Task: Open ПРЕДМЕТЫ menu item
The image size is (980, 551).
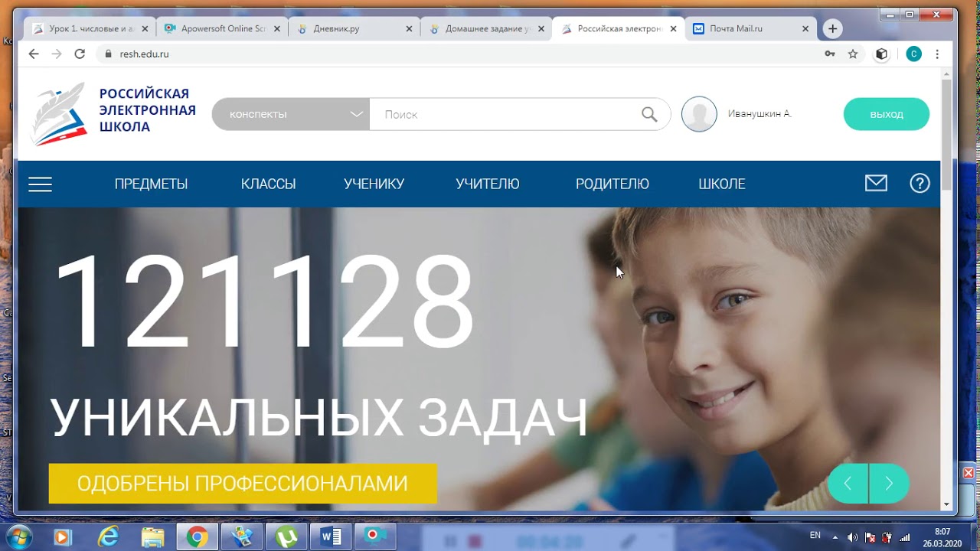Action: 151,184
